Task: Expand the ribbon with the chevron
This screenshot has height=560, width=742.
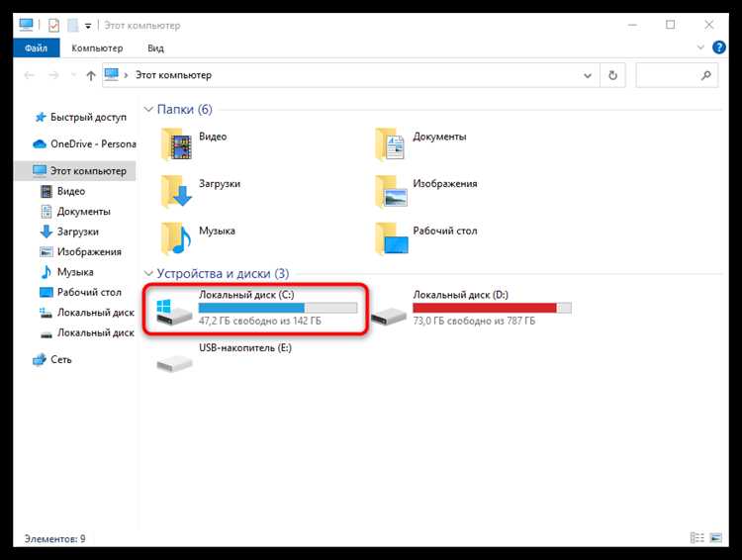Action: pyautogui.click(x=700, y=47)
